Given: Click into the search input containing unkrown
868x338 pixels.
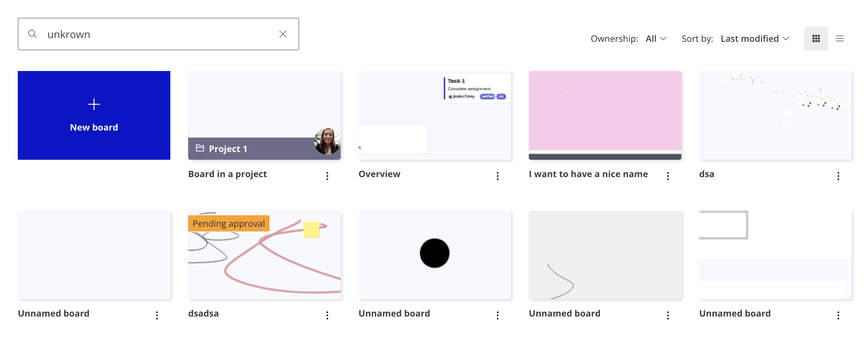Looking at the screenshot, I should point(159,34).
